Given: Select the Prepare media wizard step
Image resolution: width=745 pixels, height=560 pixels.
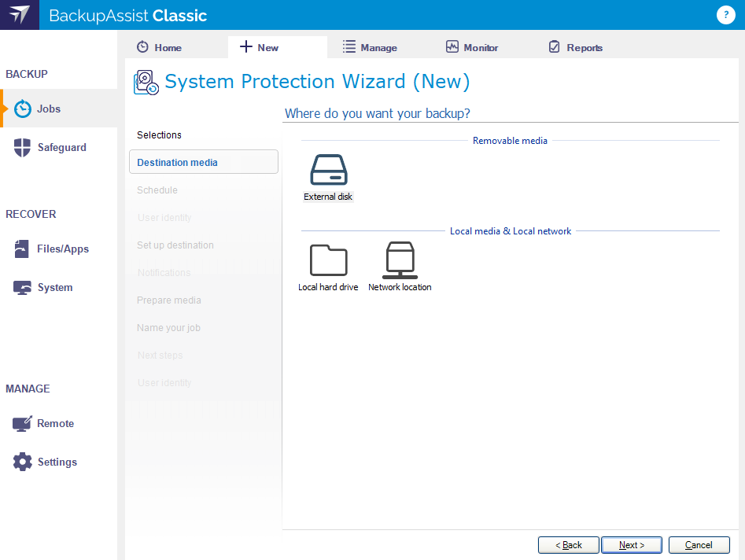Looking at the screenshot, I should 168,300.
